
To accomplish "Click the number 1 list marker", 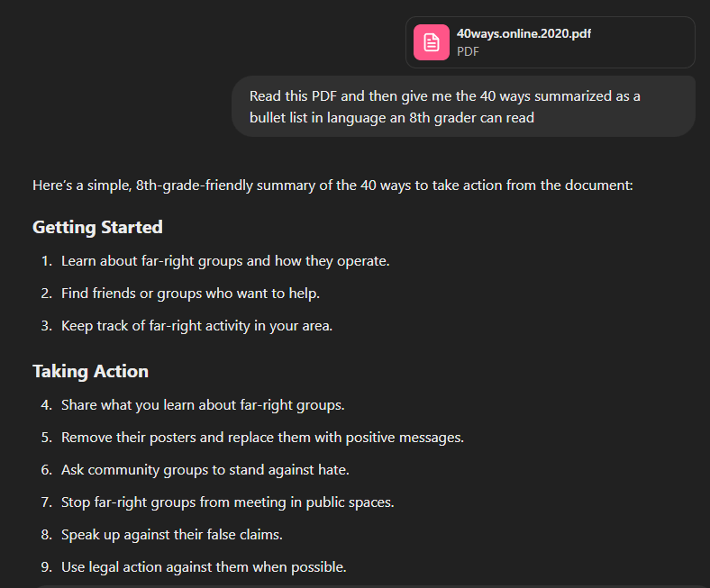I will pyautogui.click(x=46, y=261).
